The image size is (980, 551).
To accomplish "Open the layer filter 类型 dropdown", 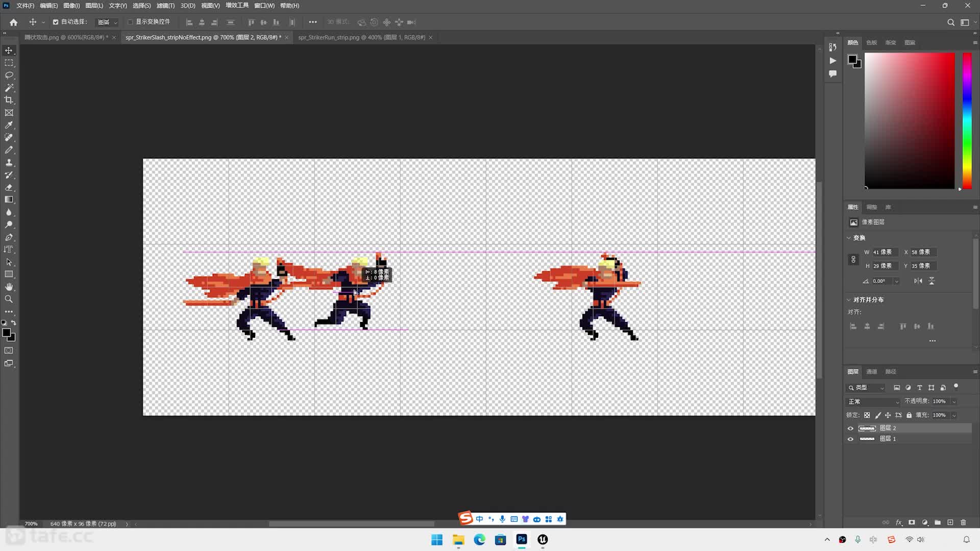I will click(866, 388).
